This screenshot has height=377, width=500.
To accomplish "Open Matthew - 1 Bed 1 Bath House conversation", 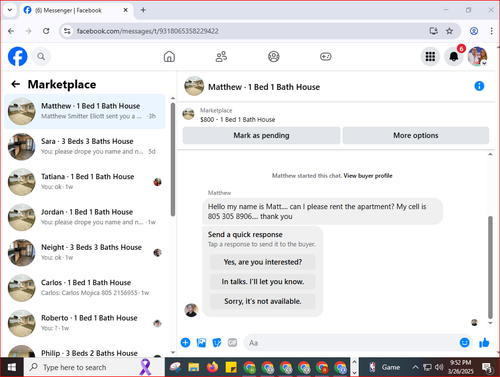I will point(85,111).
